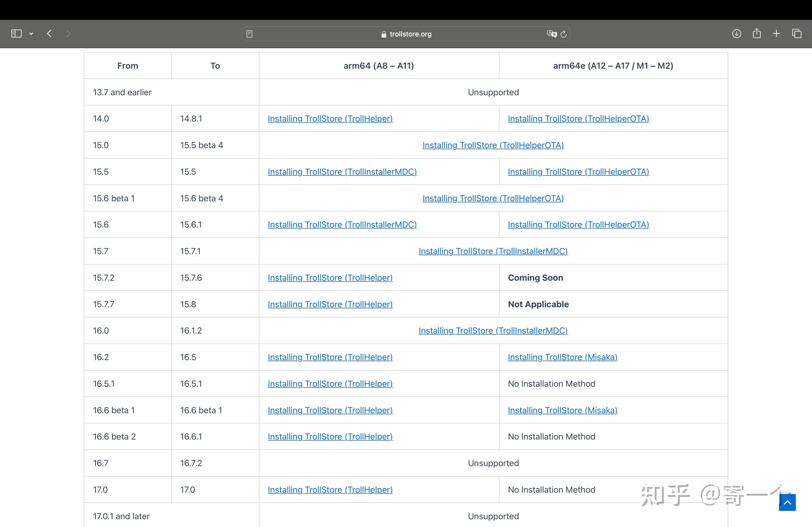This screenshot has height=527, width=812.
Task: Open TrollHelperOTA link in 15.6 row
Action: [x=578, y=225]
